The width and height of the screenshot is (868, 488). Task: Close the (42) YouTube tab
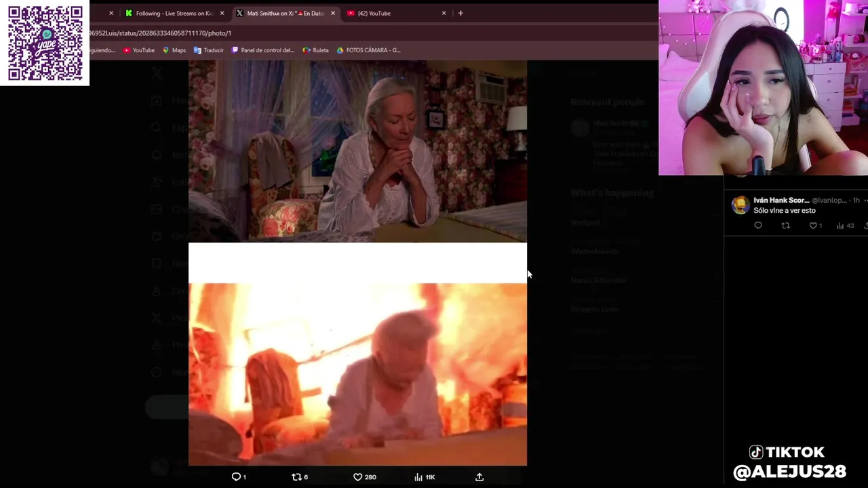click(444, 13)
